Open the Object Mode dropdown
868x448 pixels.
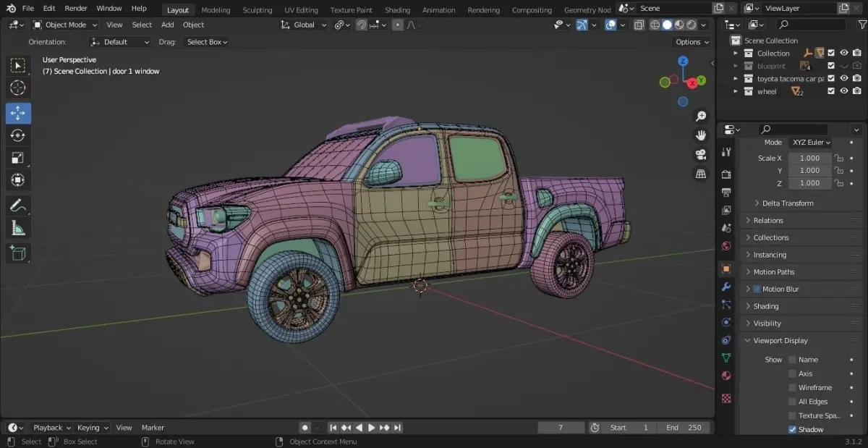coord(65,25)
